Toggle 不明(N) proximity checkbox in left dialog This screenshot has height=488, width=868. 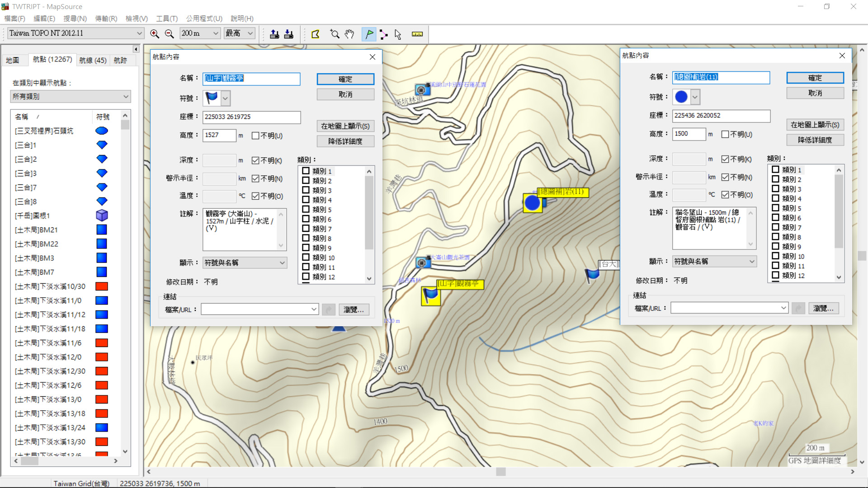coord(255,178)
